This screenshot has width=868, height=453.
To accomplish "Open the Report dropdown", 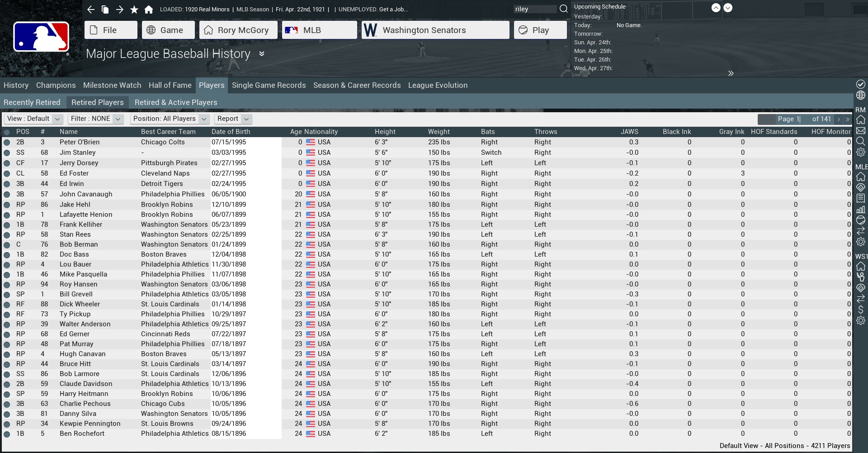I will [x=233, y=119].
